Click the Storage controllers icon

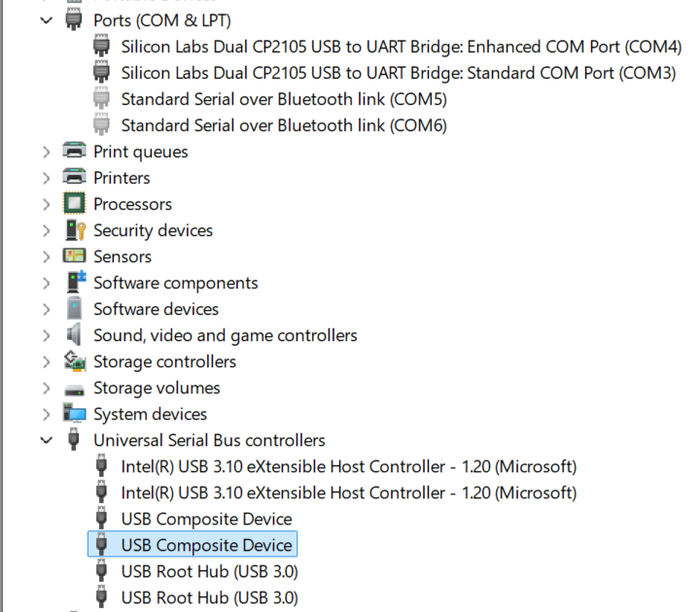tap(75, 361)
